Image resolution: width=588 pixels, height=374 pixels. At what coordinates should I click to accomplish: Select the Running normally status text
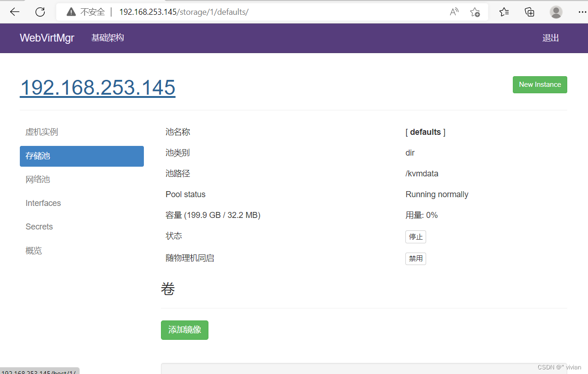[437, 194]
